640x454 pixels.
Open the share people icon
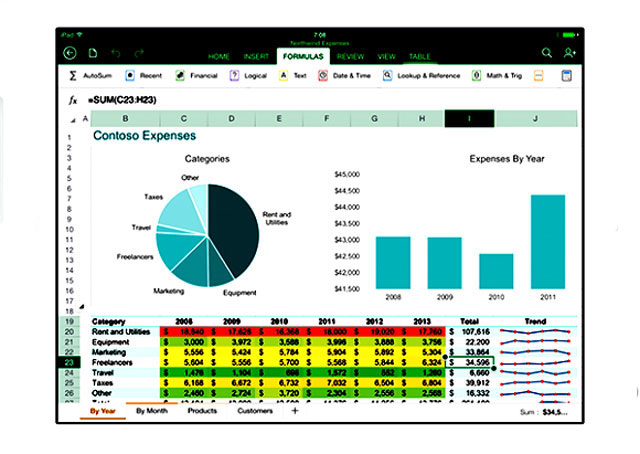(569, 53)
